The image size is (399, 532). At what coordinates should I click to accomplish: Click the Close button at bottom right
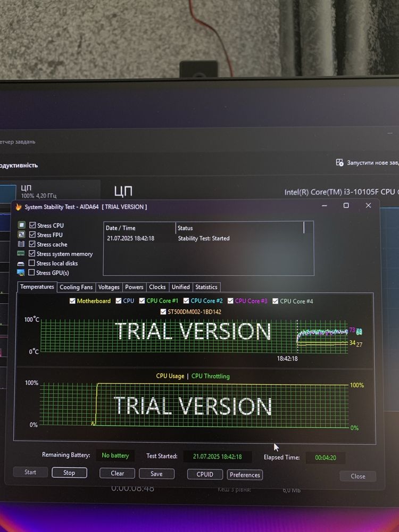click(358, 476)
